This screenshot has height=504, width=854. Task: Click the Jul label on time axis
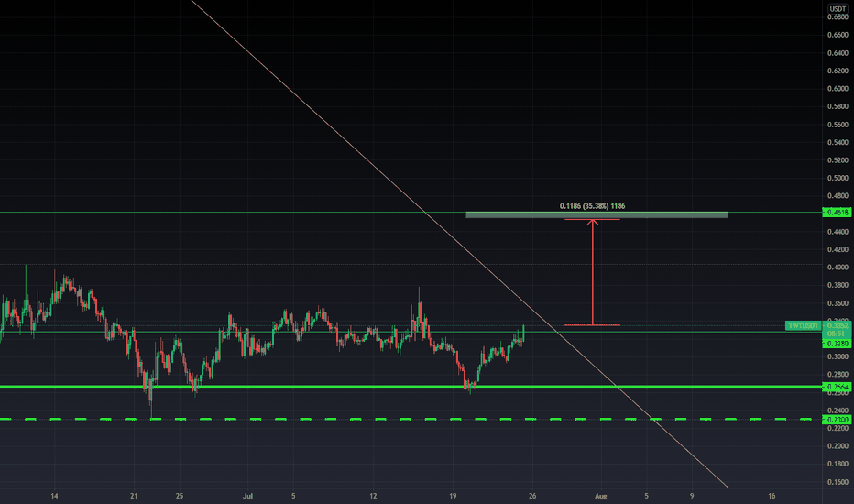point(247,496)
